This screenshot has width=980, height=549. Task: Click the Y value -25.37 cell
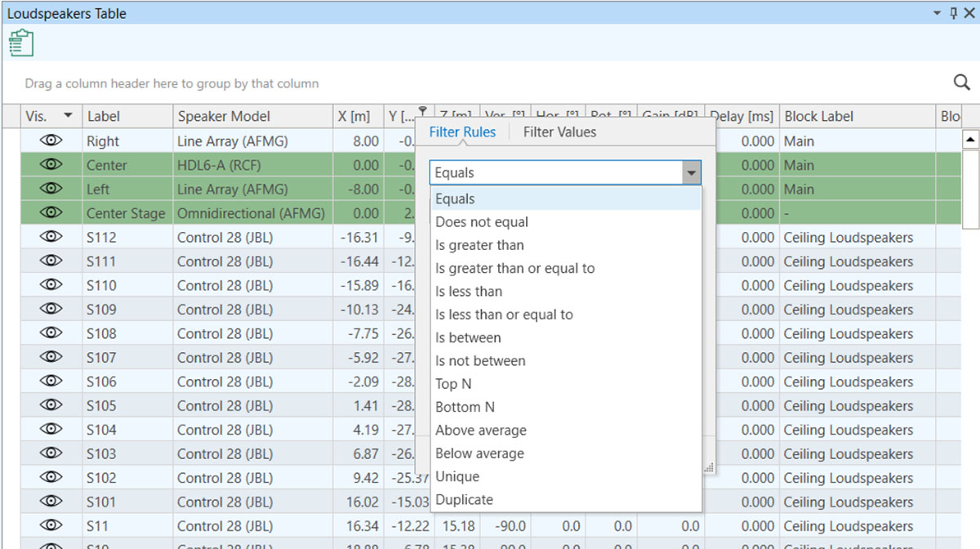click(x=408, y=478)
